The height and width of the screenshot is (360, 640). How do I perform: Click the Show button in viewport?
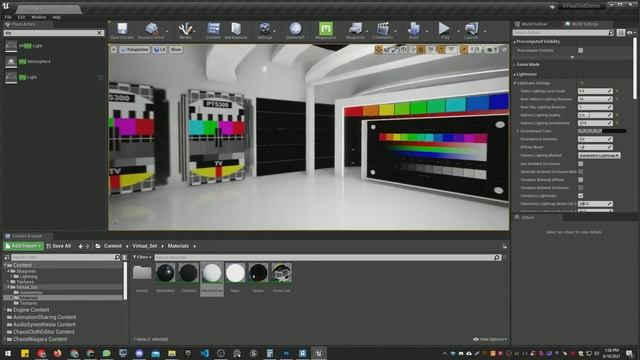pyautogui.click(x=176, y=50)
